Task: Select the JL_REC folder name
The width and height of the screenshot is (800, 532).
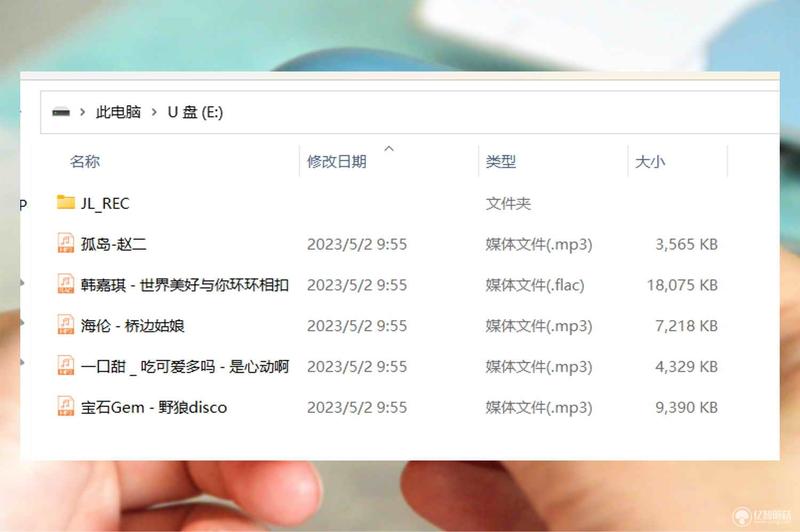Action: [x=105, y=204]
